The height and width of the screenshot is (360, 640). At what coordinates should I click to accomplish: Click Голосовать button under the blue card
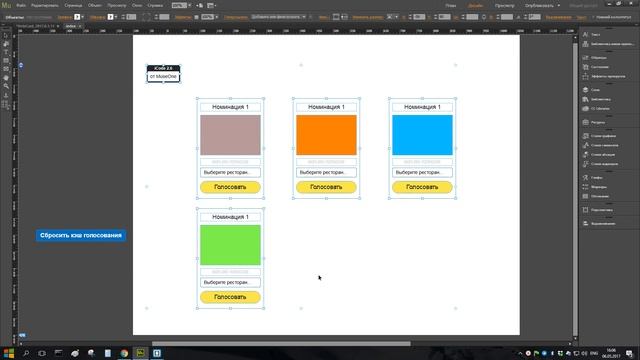pyautogui.click(x=422, y=187)
